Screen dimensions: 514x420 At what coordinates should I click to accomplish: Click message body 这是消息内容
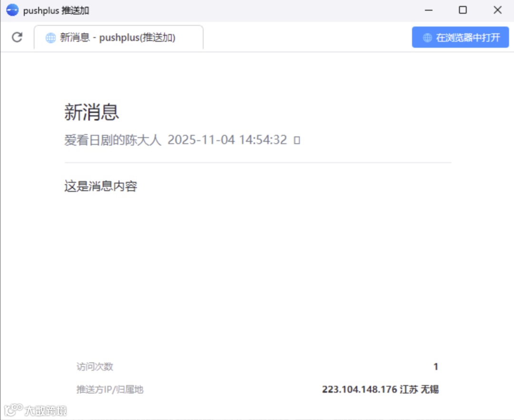pyautogui.click(x=100, y=186)
